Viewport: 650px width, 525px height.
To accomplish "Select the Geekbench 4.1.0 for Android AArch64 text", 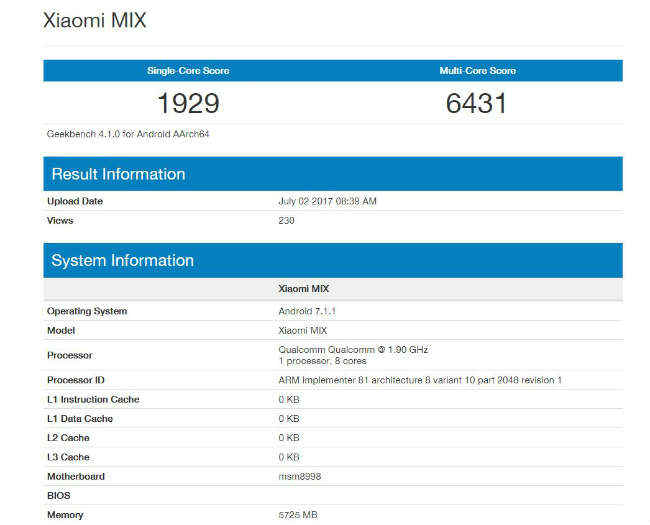I will click(x=128, y=134).
